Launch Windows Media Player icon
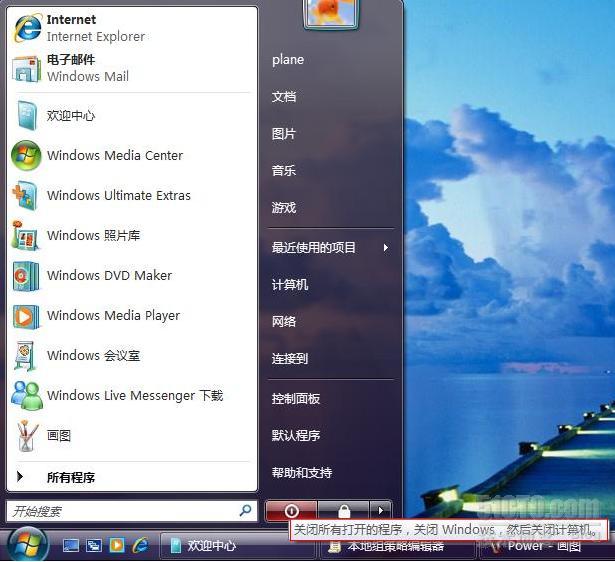 pyautogui.click(x=26, y=316)
